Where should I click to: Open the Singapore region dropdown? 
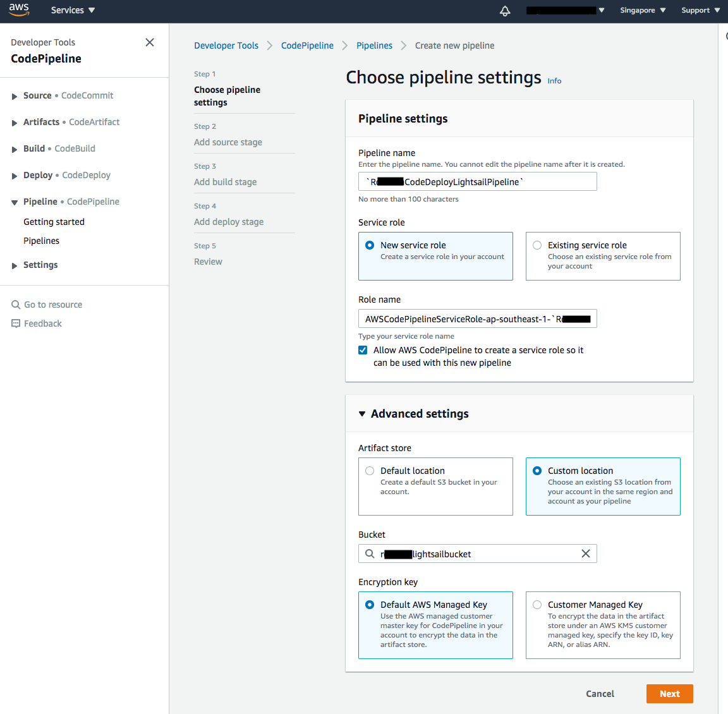(x=643, y=10)
